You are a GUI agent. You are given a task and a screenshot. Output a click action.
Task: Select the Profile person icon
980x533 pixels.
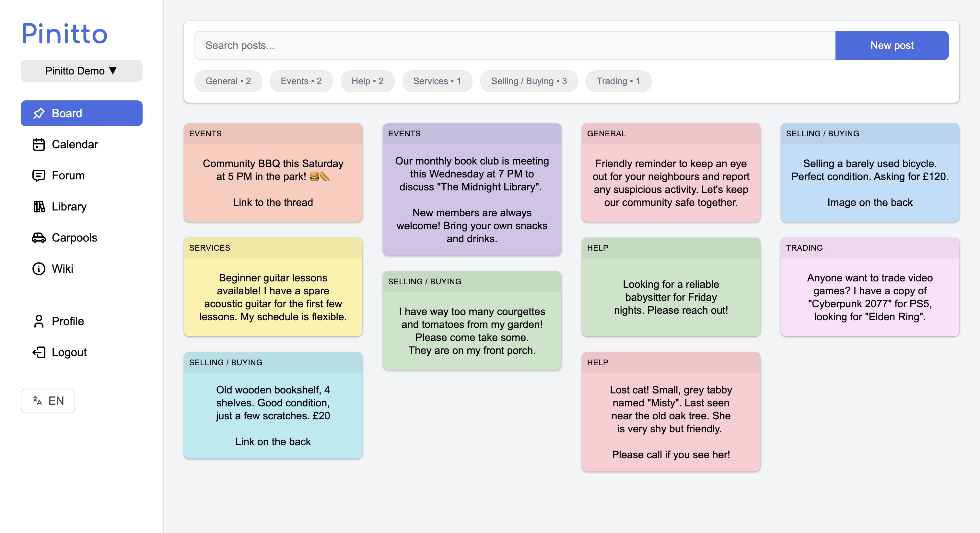39,321
